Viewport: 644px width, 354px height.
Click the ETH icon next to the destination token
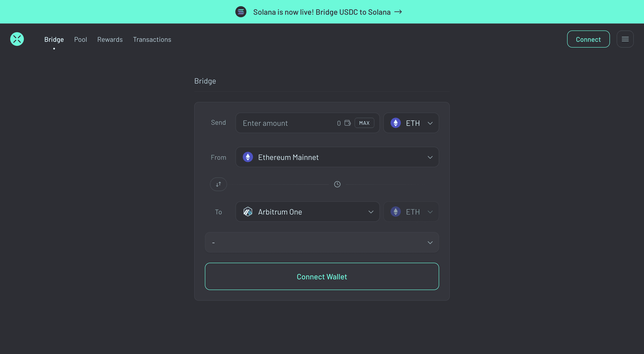coord(395,212)
